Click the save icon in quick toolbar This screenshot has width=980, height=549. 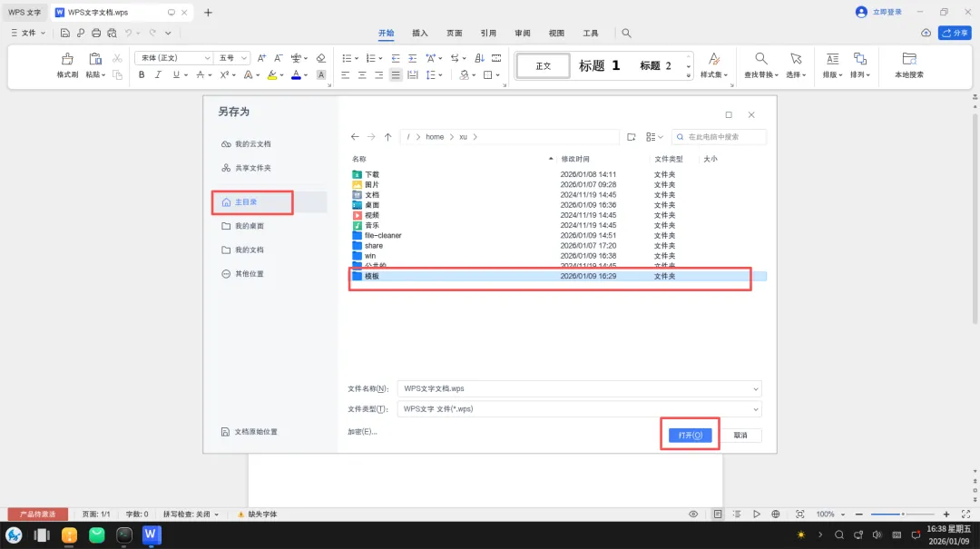[x=65, y=34]
